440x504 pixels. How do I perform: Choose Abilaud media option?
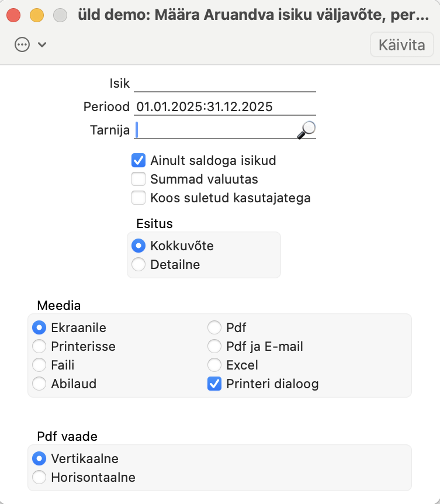coord(39,384)
